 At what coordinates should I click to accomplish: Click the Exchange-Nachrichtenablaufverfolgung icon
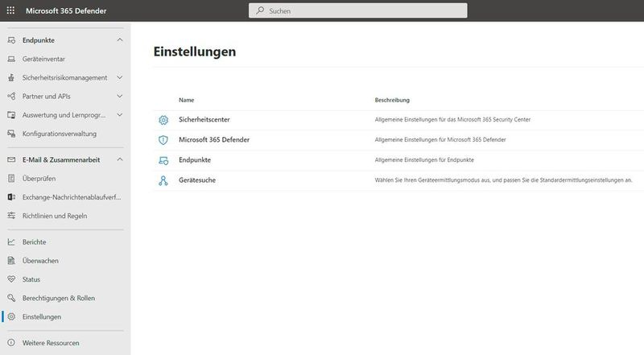point(11,197)
